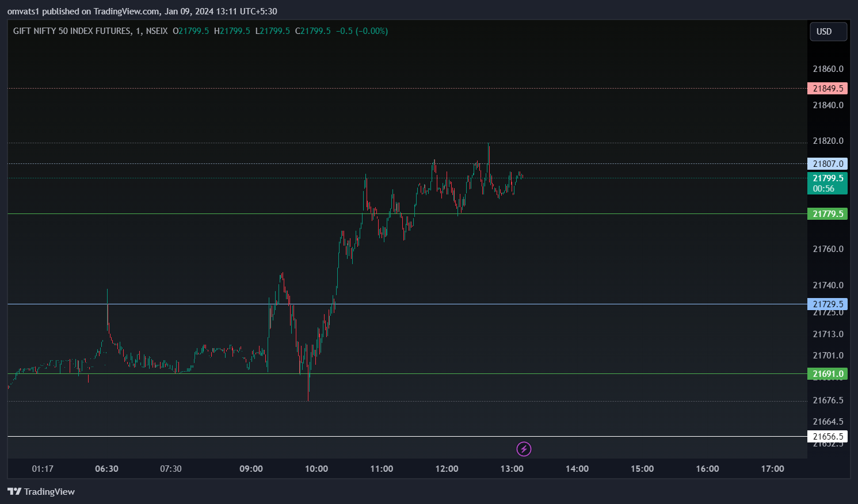Viewport: 858px width, 504px height.
Task: Click the 21849.5 red price label
Action: click(x=828, y=89)
